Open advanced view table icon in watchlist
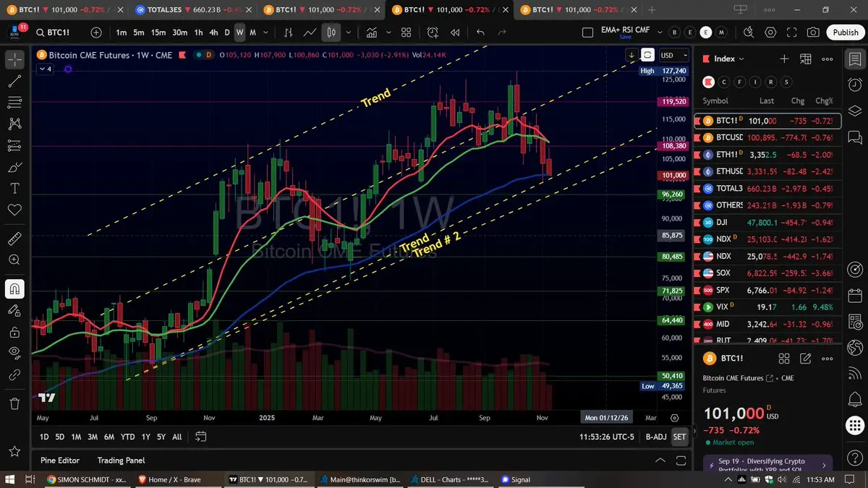The width and height of the screenshot is (868, 488). pyautogui.click(x=806, y=59)
